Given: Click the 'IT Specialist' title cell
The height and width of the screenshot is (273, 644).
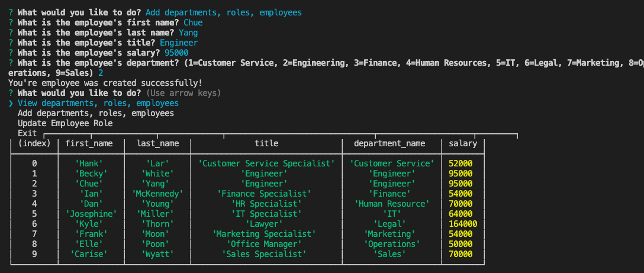Looking at the screenshot, I should (266, 214).
